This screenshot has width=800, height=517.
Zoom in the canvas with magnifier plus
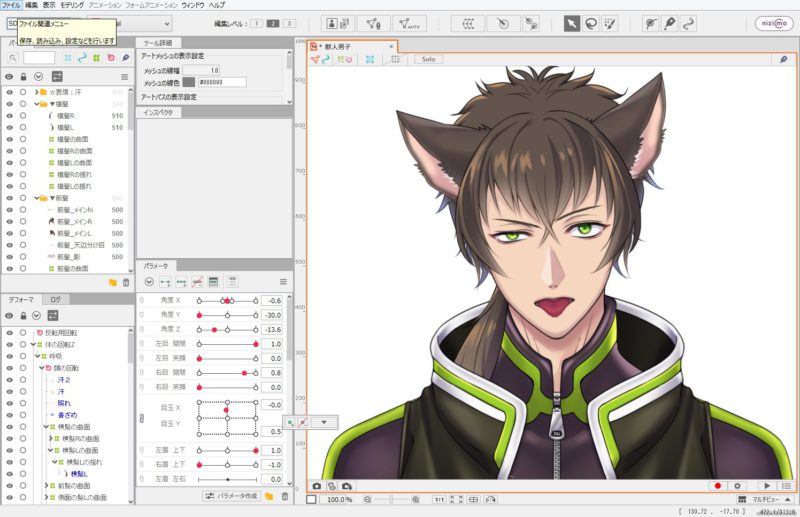[416, 500]
